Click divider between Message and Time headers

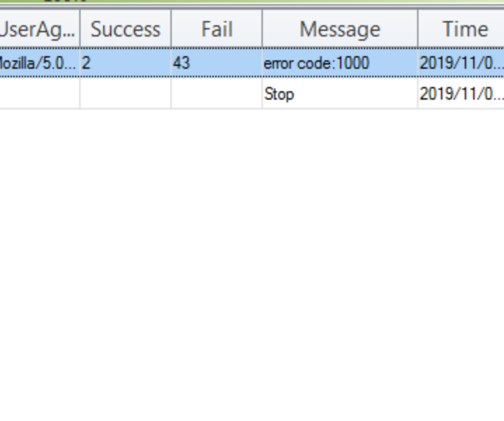tap(418, 29)
